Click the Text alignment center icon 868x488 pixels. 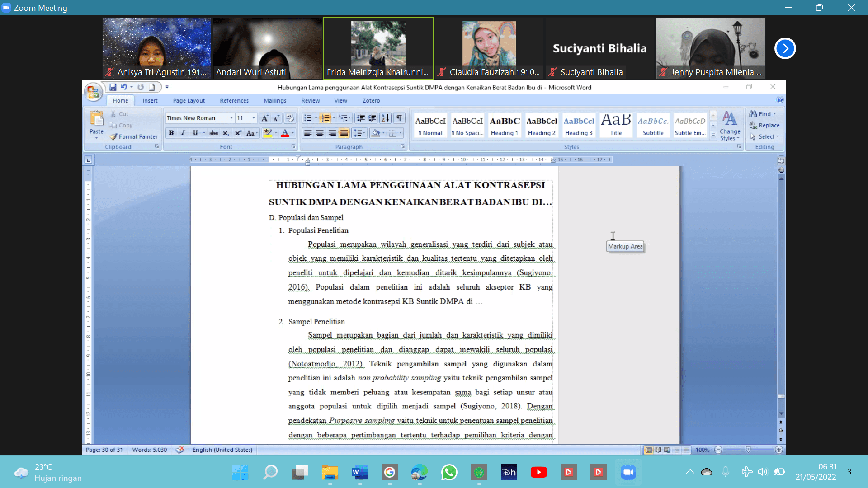[320, 132]
